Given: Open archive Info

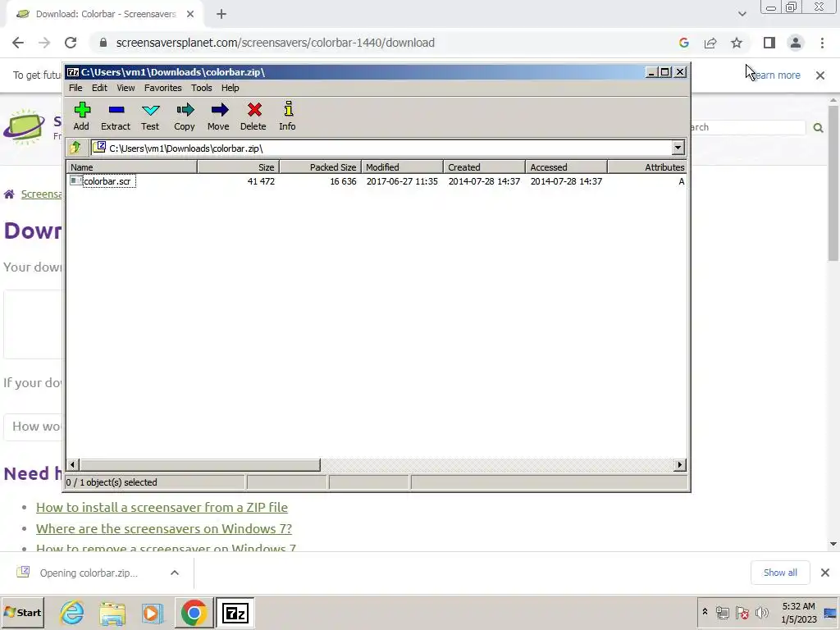Looking at the screenshot, I should [288, 116].
